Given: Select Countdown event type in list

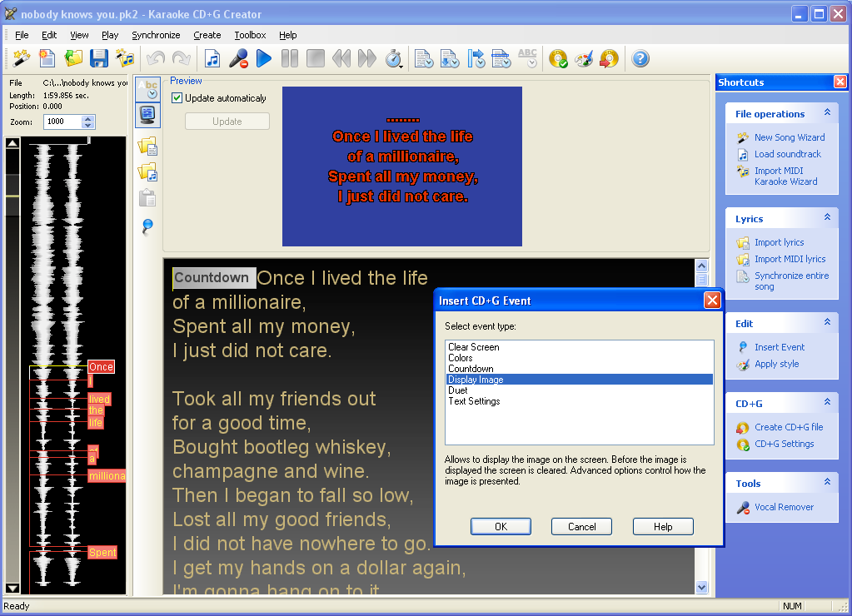Looking at the screenshot, I should pos(471,369).
